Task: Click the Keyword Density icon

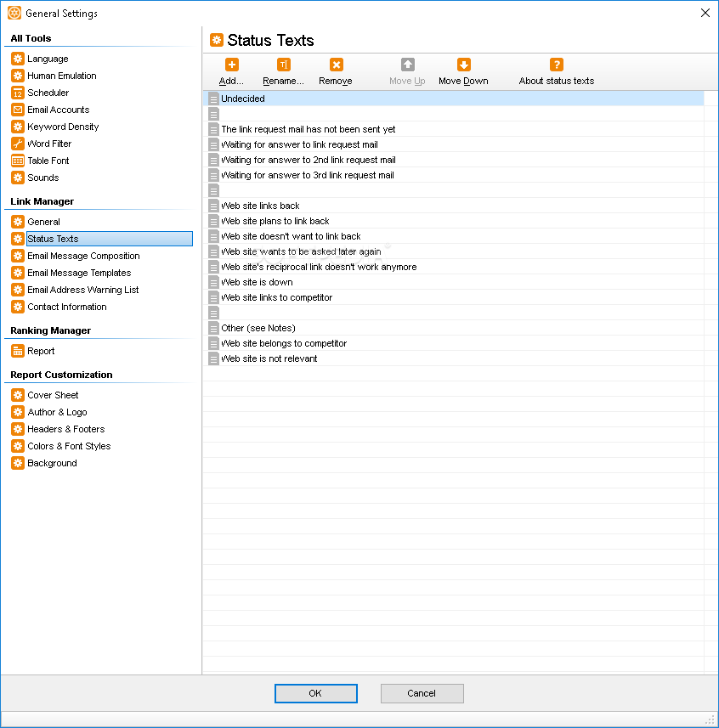Action: [18, 127]
